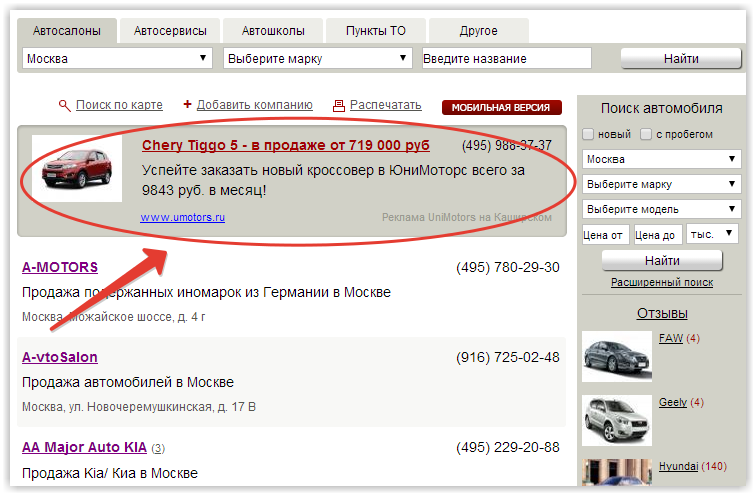The width and height of the screenshot is (756, 496).
Task: Click the Hyundai thumbnail image
Action: point(617,472)
